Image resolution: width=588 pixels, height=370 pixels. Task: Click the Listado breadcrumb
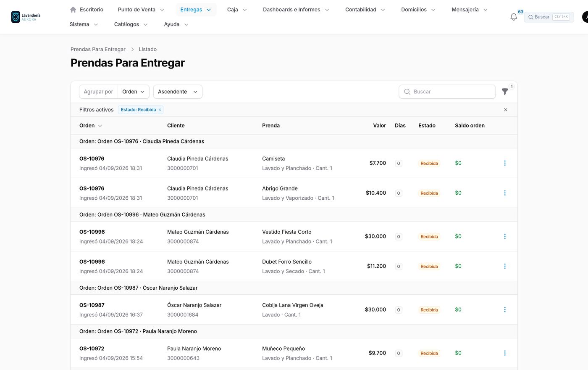(x=147, y=49)
